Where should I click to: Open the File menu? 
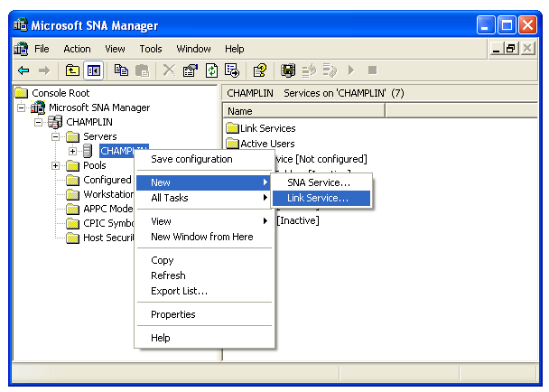[x=42, y=49]
